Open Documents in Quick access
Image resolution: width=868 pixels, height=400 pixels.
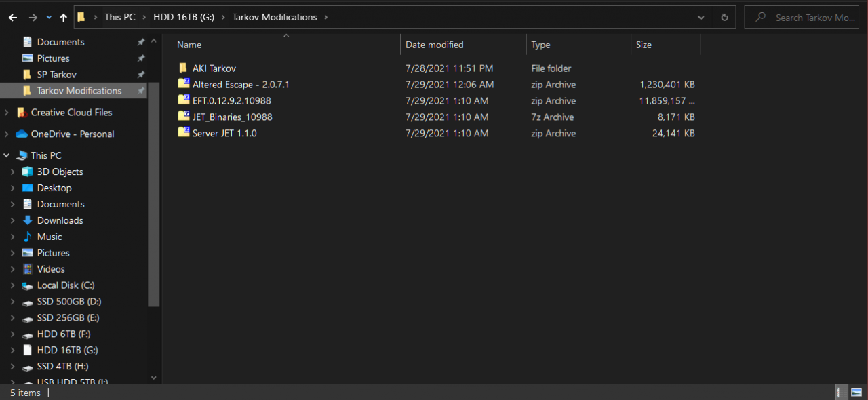coord(61,42)
